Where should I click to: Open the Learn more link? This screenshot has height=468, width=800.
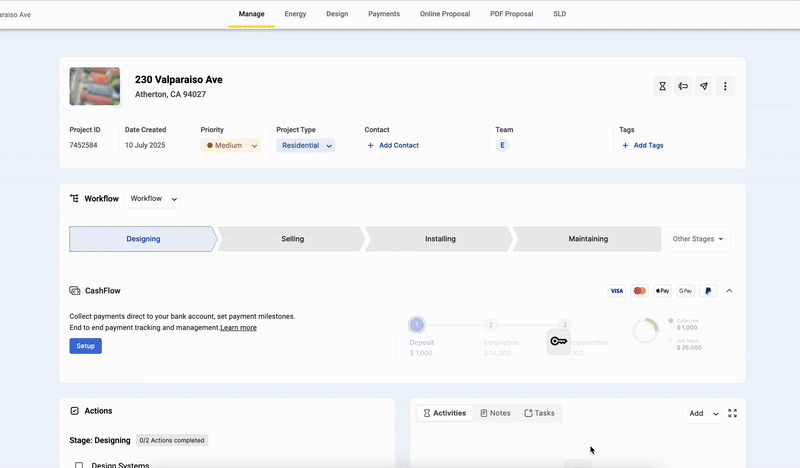[239, 328]
